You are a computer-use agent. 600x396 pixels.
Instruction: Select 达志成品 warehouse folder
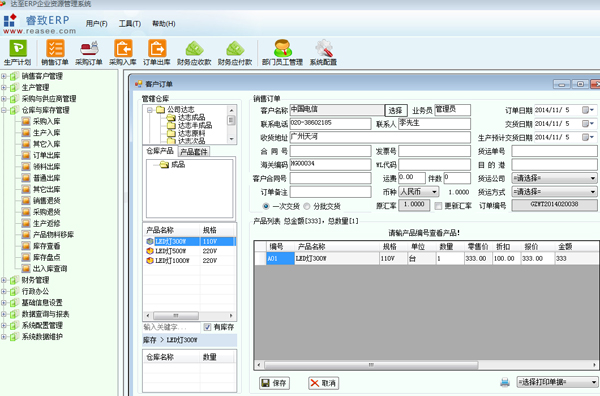pos(191,117)
